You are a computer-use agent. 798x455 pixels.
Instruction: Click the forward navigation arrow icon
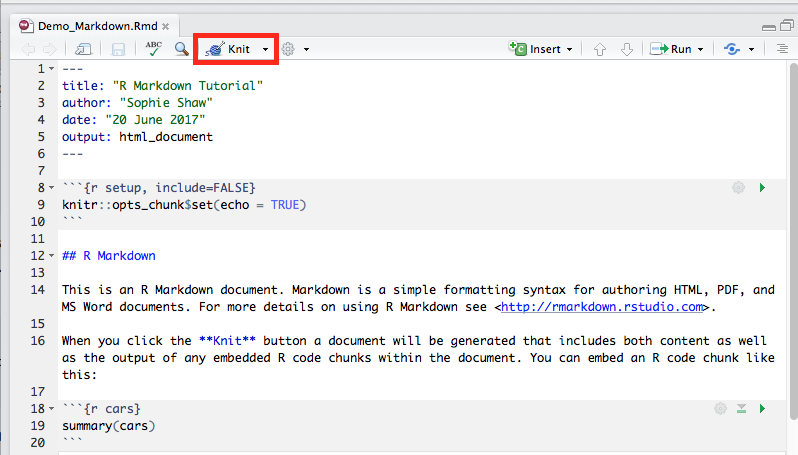point(50,49)
